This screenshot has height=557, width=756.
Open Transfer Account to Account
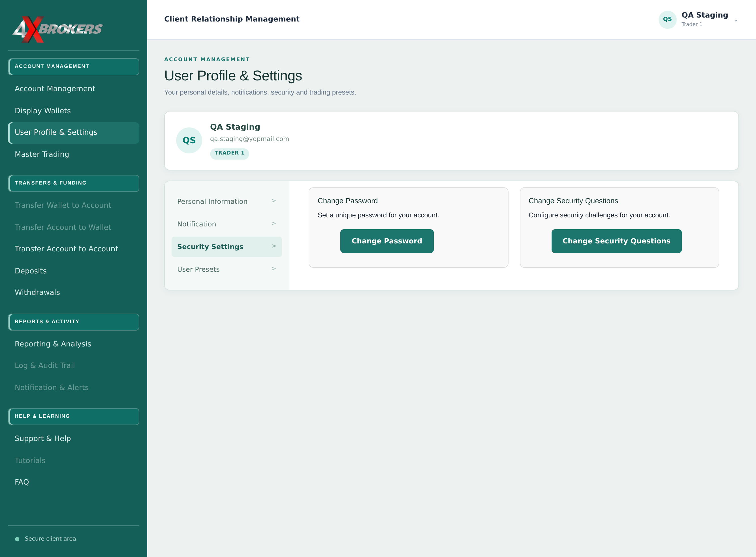click(x=67, y=249)
